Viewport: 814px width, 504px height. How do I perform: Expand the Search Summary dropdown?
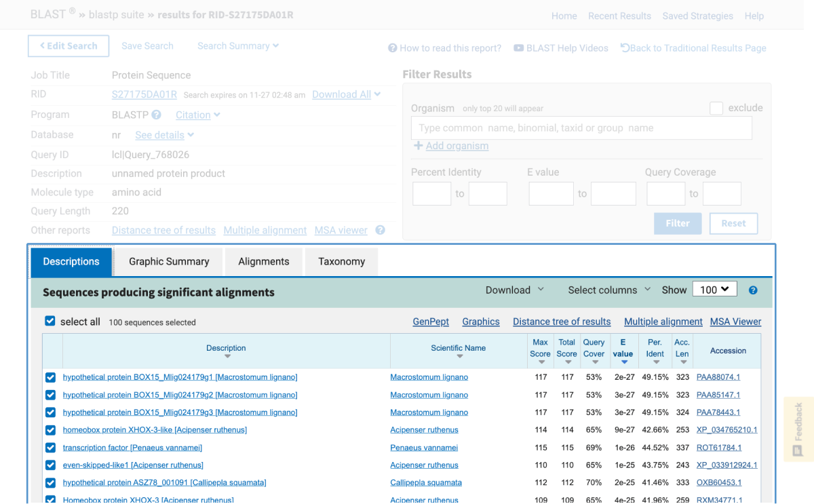click(238, 46)
